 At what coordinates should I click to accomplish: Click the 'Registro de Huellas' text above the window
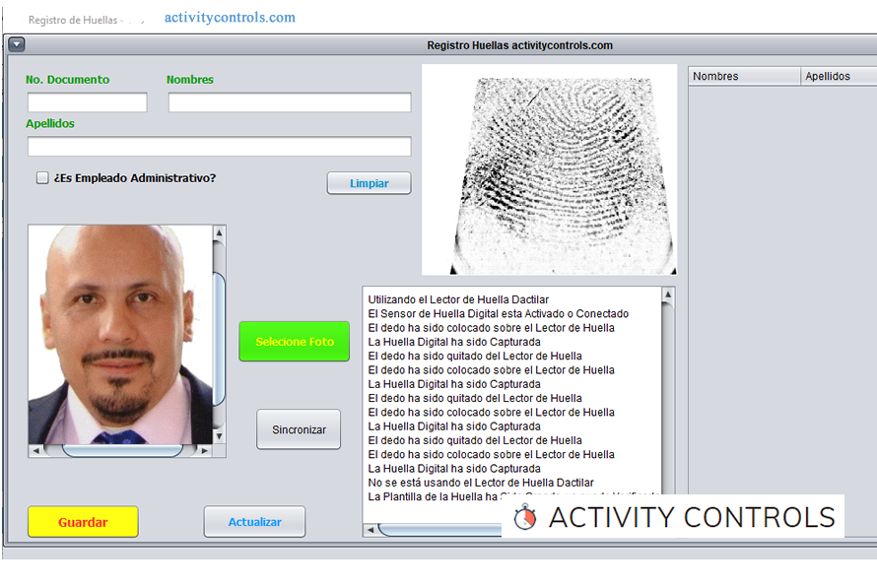[73, 20]
